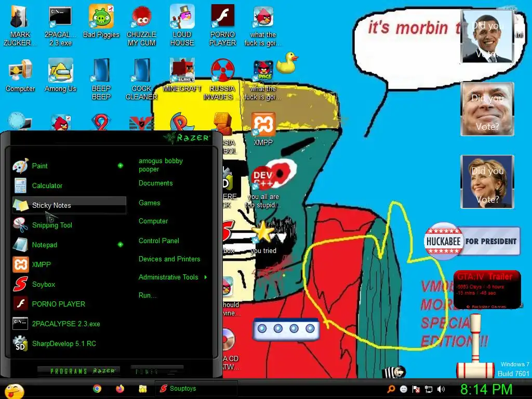Click the 8:14 PM clock
This screenshot has width=532, height=399.
pos(486,389)
